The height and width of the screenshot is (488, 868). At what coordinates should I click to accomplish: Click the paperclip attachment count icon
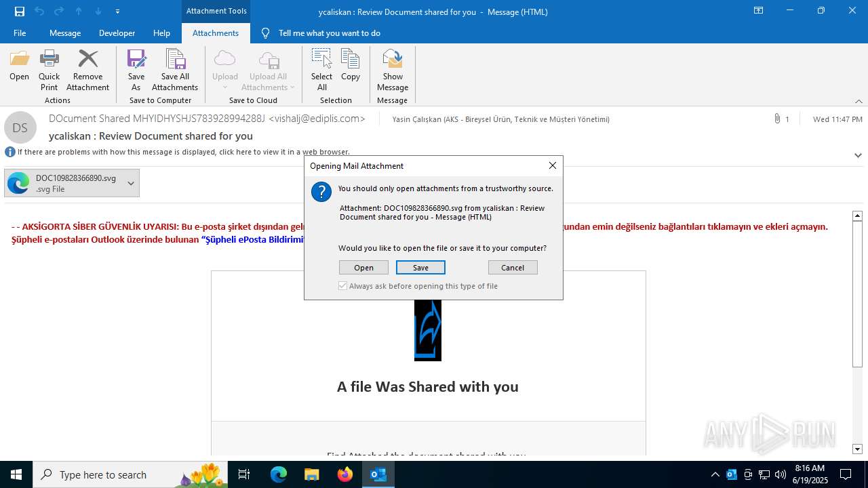tap(777, 119)
